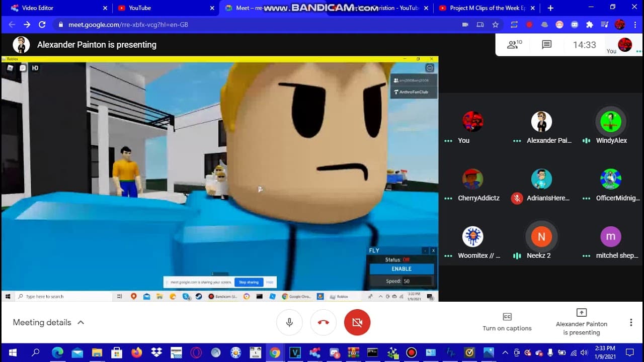
Task: Click Hide on the sharing notification
Action: (270, 282)
